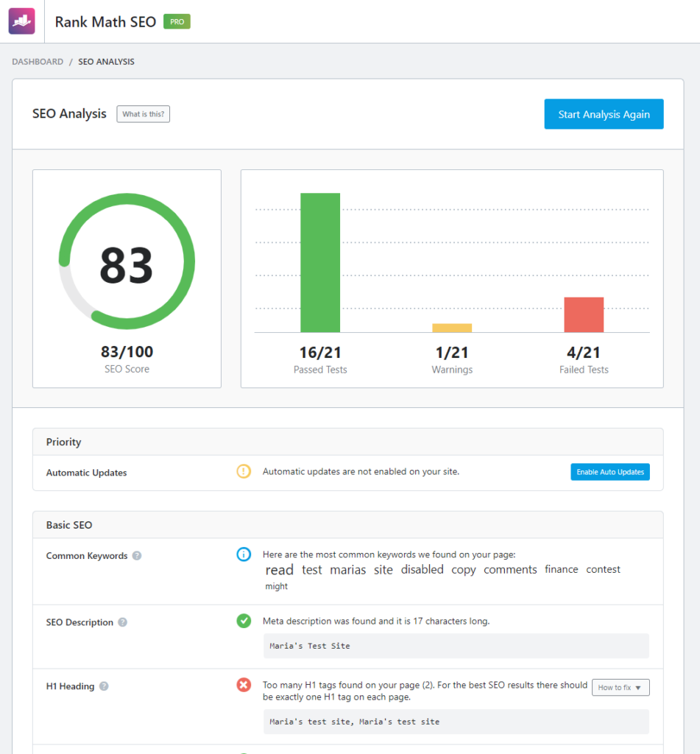The image size is (700, 754).
Task: Open the H1 Heading help icon
Action: pos(102,686)
